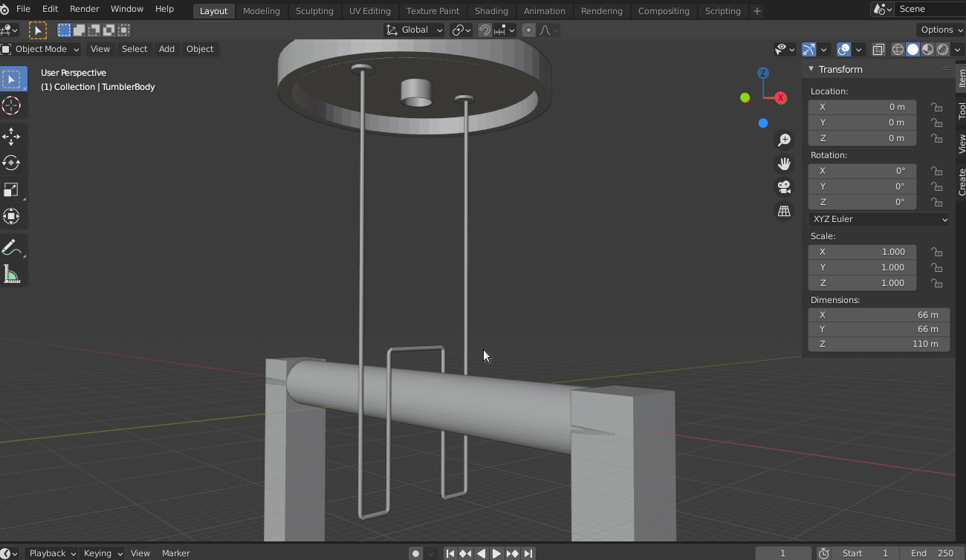Set selection mode to subtract selection
966x560 pixels.
[x=94, y=30]
